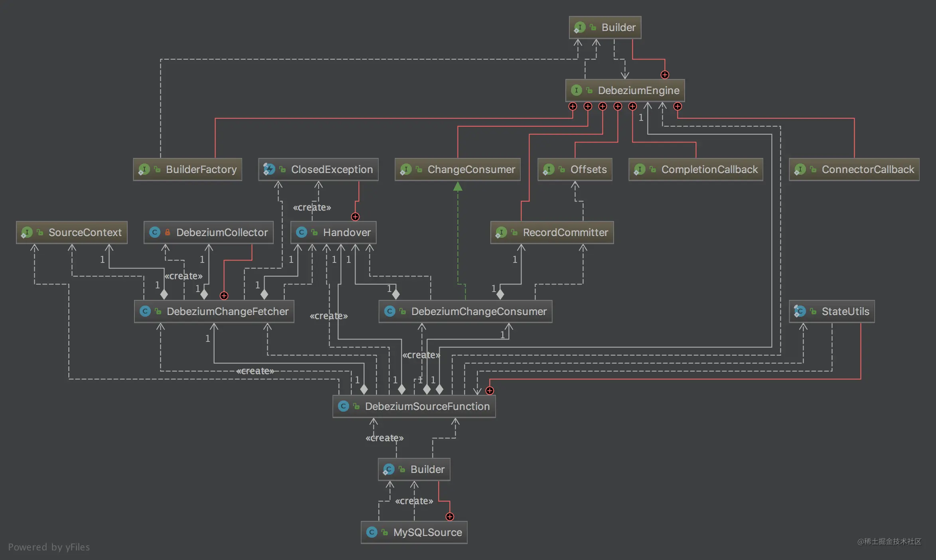
Task: Click the interface icon on ChangeConsumer node
Action: [405, 169]
